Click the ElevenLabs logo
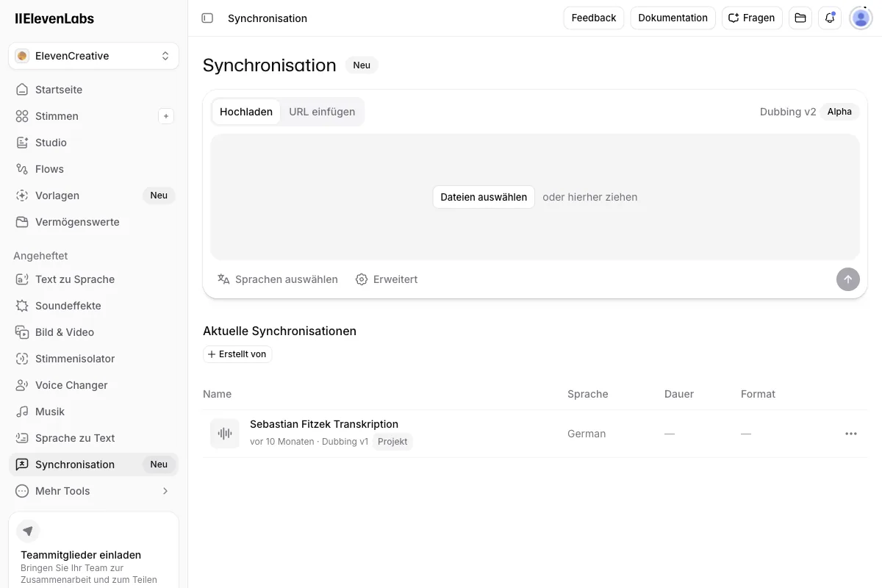This screenshot has width=882, height=588. 54,18
